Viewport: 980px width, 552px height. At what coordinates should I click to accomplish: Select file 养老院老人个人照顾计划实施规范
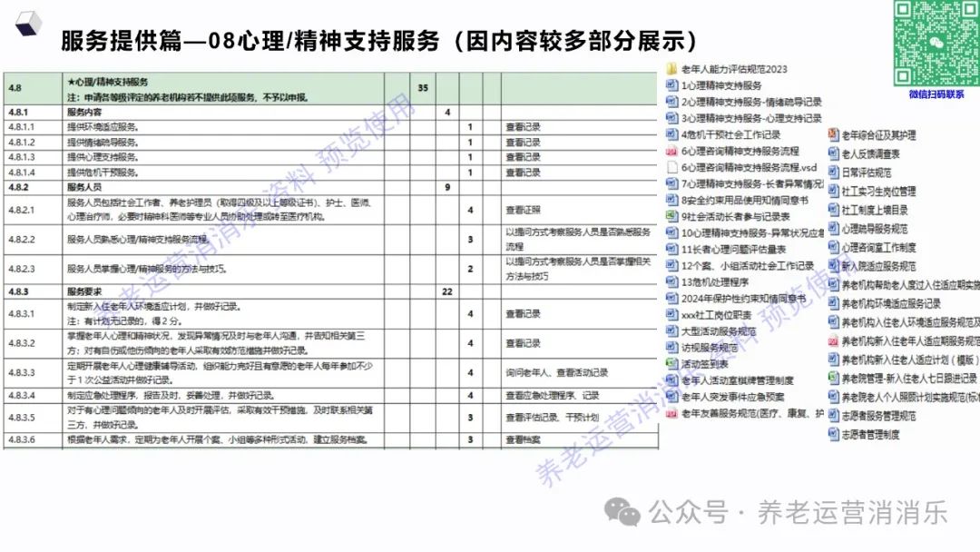(x=910, y=397)
